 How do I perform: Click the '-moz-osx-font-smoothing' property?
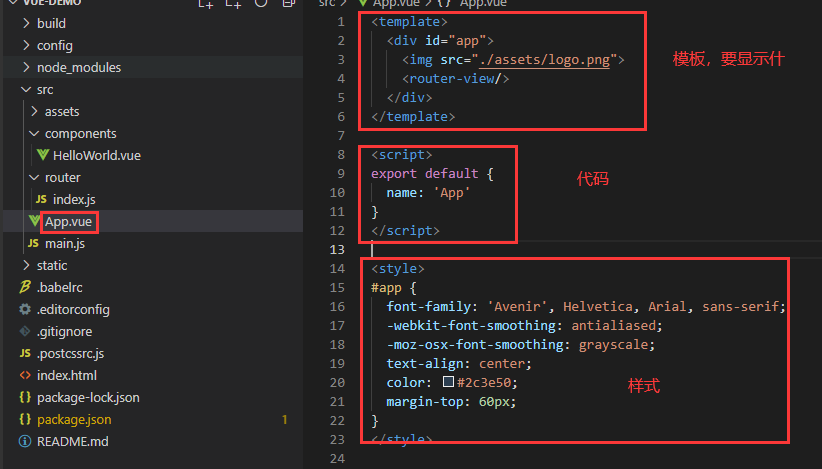(475, 344)
